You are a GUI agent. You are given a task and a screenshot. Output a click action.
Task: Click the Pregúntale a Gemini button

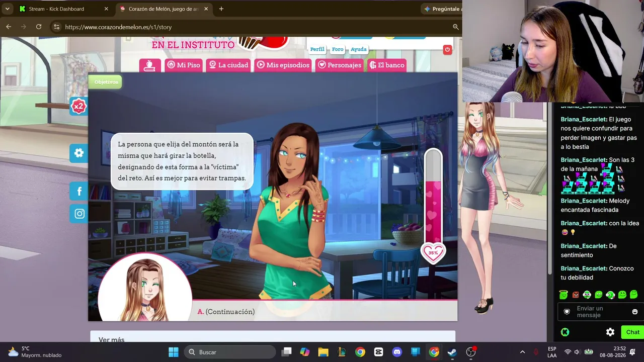click(442, 9)
